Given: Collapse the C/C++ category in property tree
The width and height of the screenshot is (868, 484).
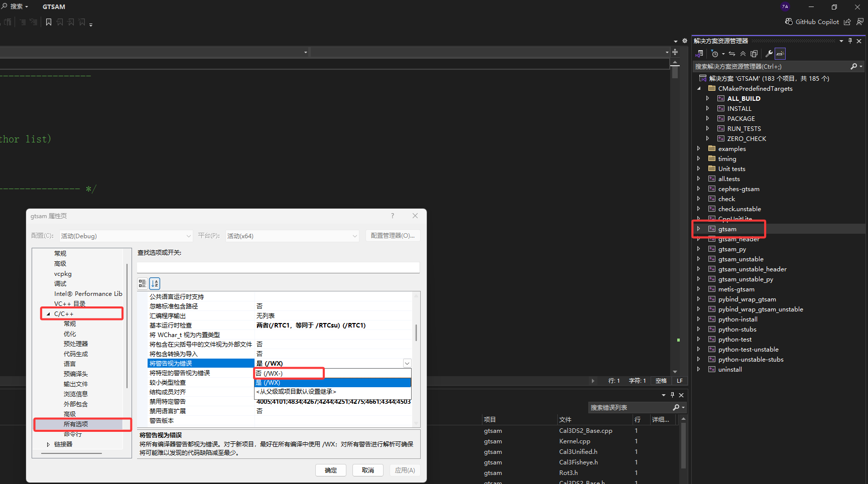Looking at the screenshot, I should (x=48, y=314).
